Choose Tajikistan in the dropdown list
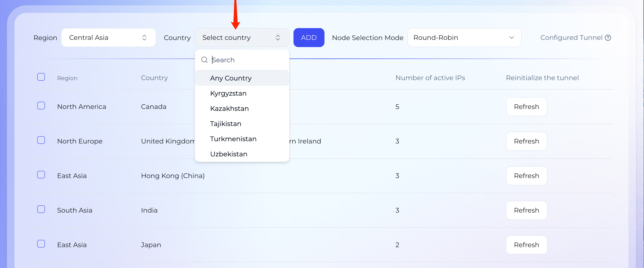The image size is (644, 268). pos(226,124)
